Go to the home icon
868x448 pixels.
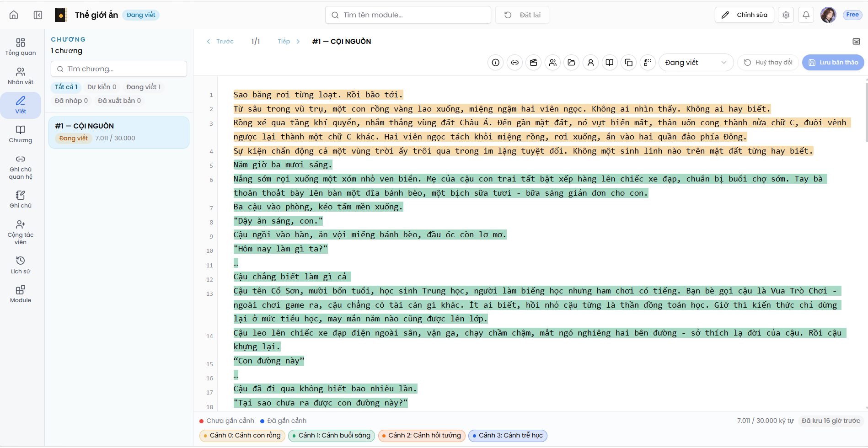[x=14, y=15]
